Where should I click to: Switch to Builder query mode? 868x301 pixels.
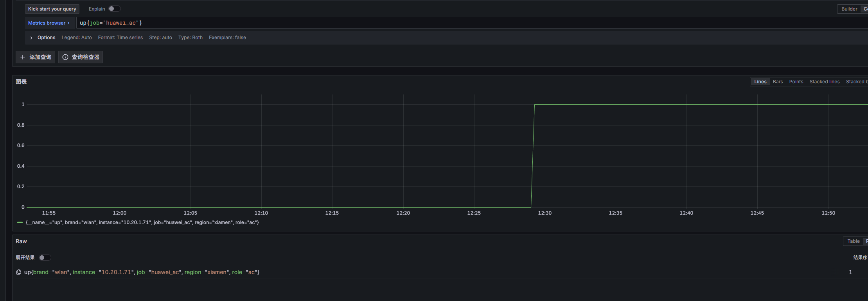click(849, 9)
